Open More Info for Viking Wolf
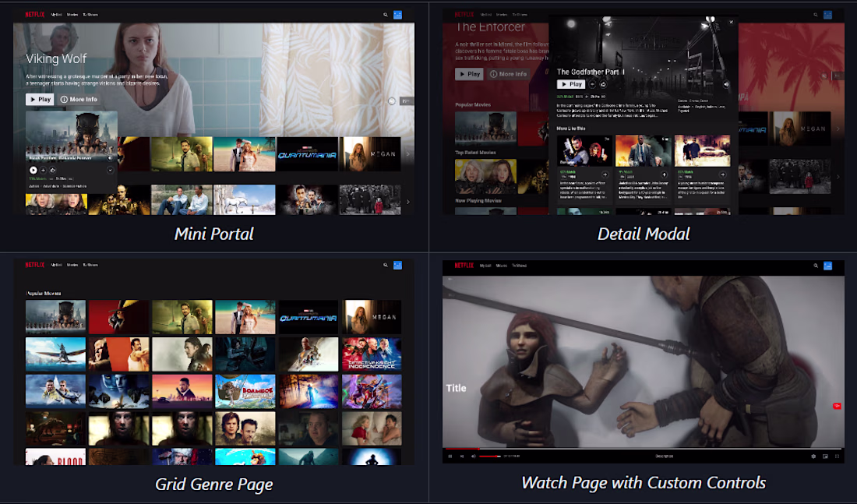857x504 pixels. (79, 100)
